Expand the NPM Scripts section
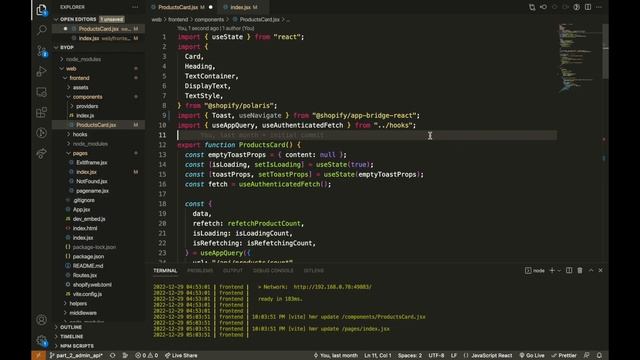Screen dimensions: 640x360 (x=77, y=346)
